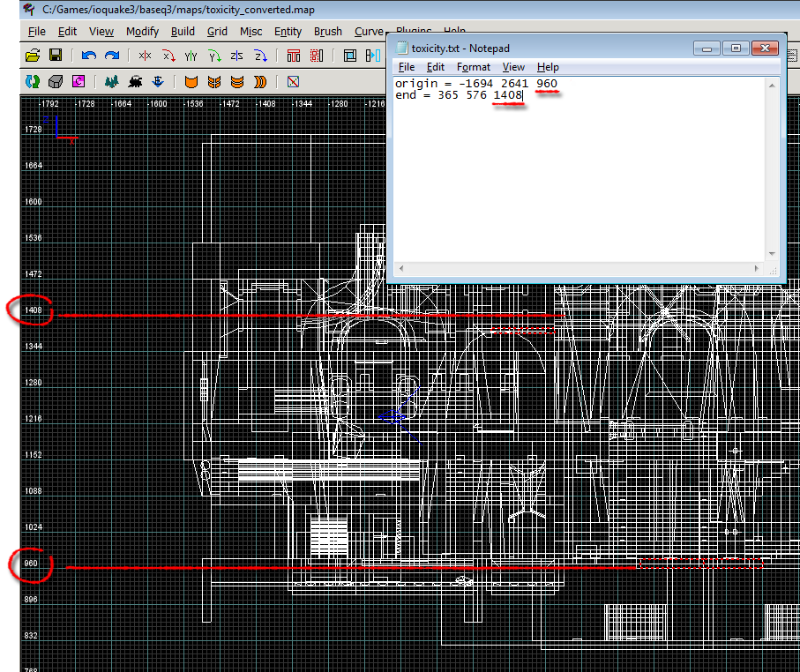Screen dimensions: 800x672
Task: Expand the Build menu
Action: point(183,31)
